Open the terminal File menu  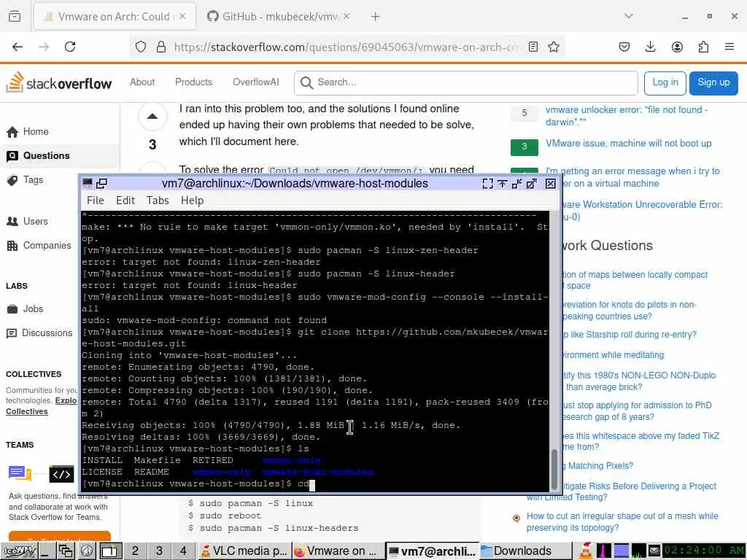(x=96, y=201)
